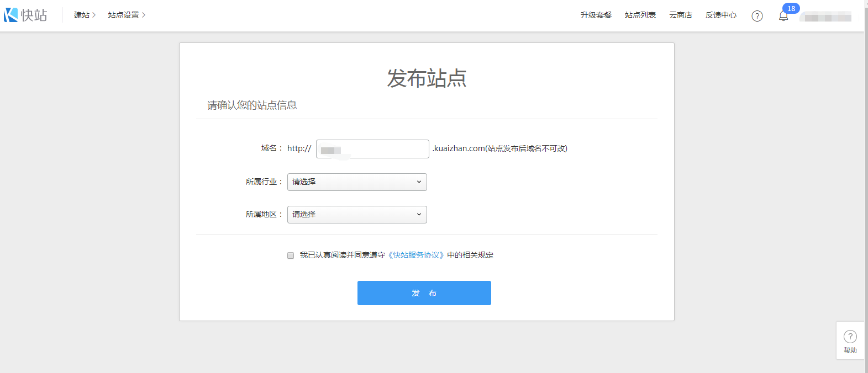Open the 站点设置 breadcrumb menu
This screenshot has width=868, height=373.
(x=127, y=15)
